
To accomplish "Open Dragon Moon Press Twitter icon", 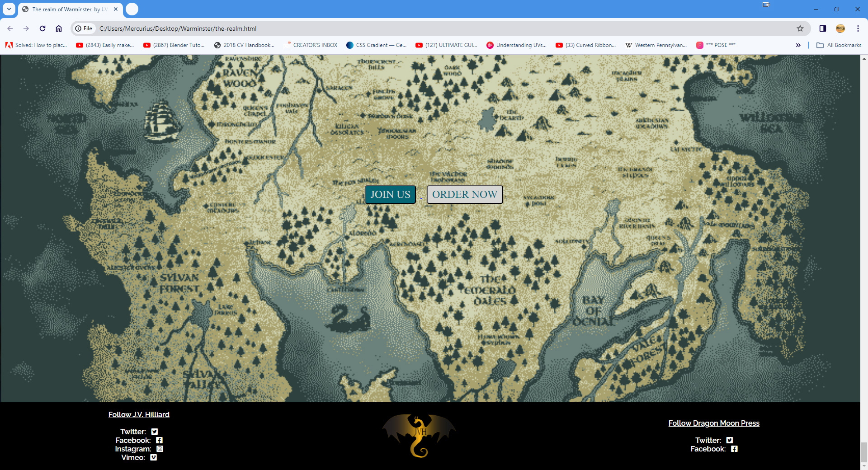I will (x=730, y=440).
